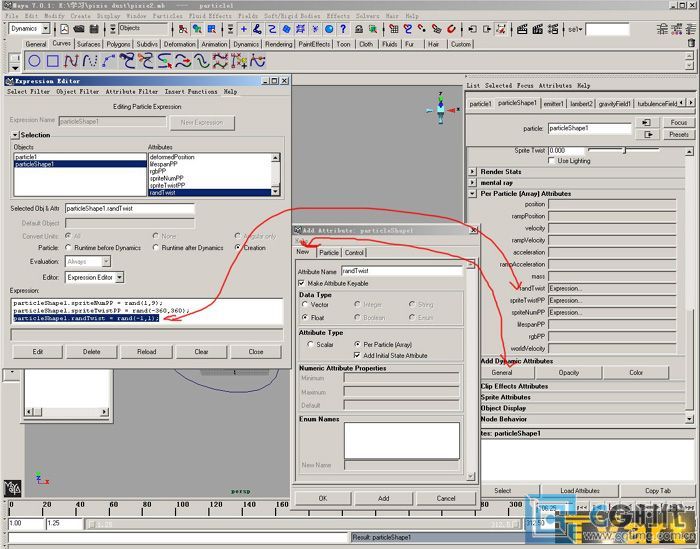The height and width of the screenshot is (549, 700).
Task: Select Per Particle (Array) radio button
Action: click(357, 344)
